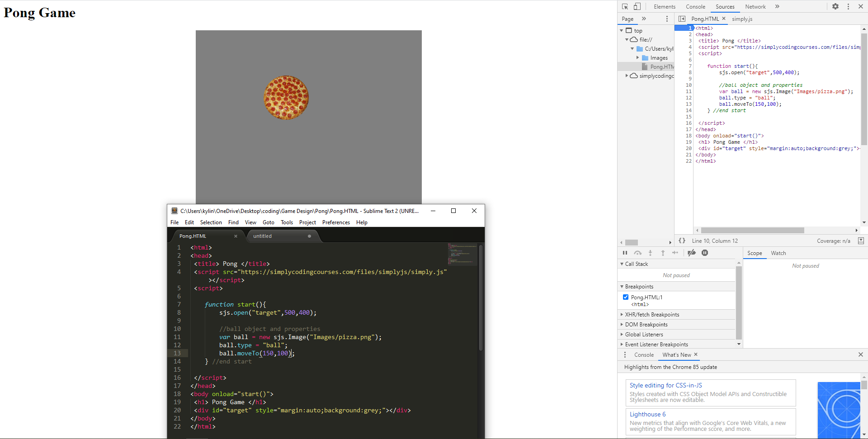
Task: Close the Pong.HTML tab in Sources
Action: [x=724, y=19]
